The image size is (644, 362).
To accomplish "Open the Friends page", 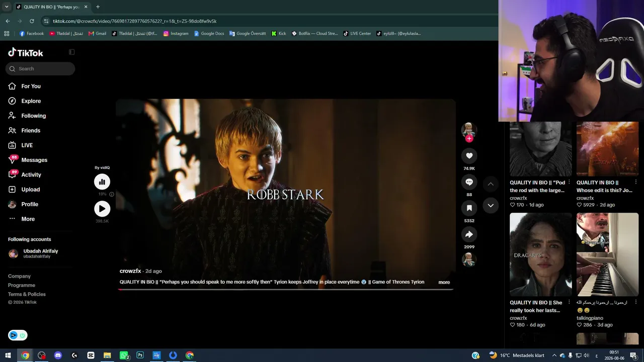I will pyautogui.click(x=31, y=131).
